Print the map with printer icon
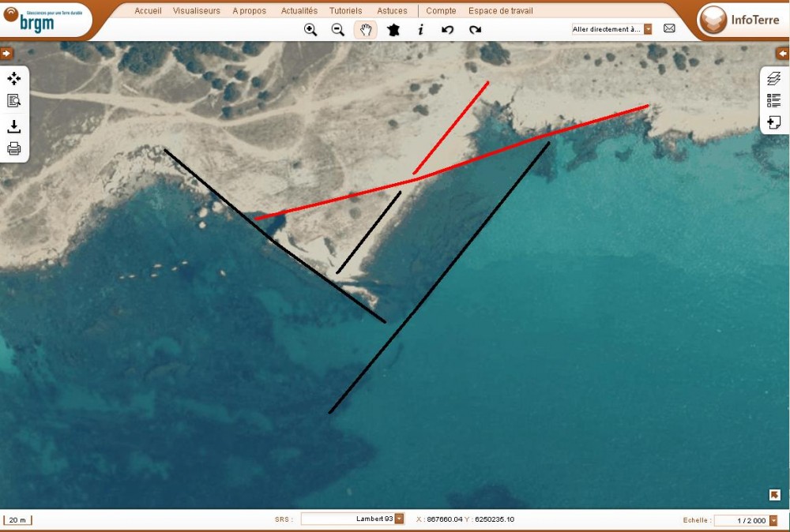 [14, 148]
